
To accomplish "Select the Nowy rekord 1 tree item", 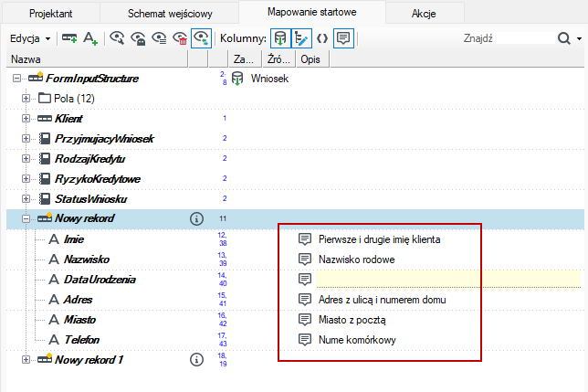I will (x=89, y=360).
